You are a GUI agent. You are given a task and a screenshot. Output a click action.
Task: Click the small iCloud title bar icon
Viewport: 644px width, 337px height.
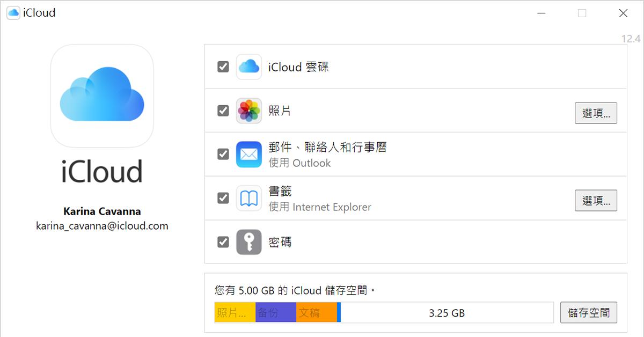pos(13,13)
